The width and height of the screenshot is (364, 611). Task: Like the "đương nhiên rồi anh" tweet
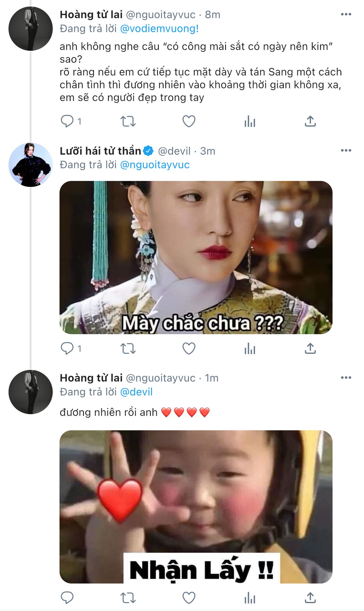(189, 598)
